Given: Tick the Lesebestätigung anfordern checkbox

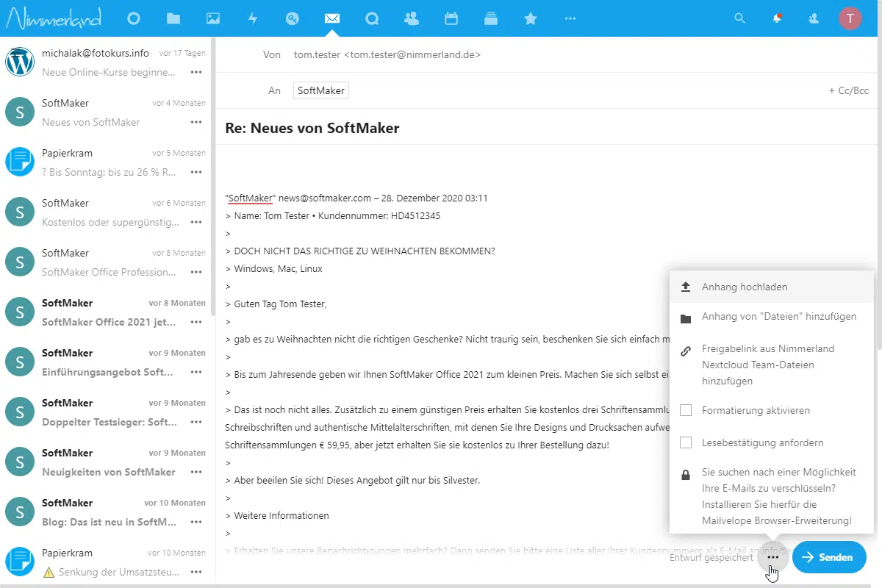Looking at the screenshot, I should coord(686,442).
